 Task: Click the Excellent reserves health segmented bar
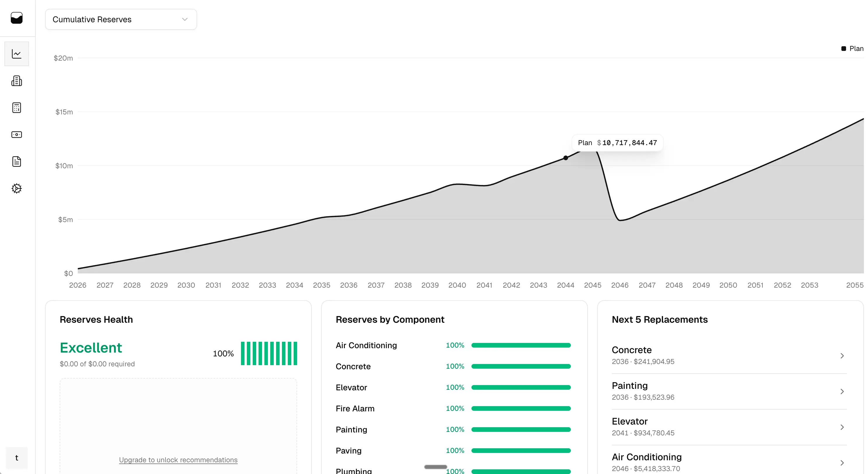(268, 353)
